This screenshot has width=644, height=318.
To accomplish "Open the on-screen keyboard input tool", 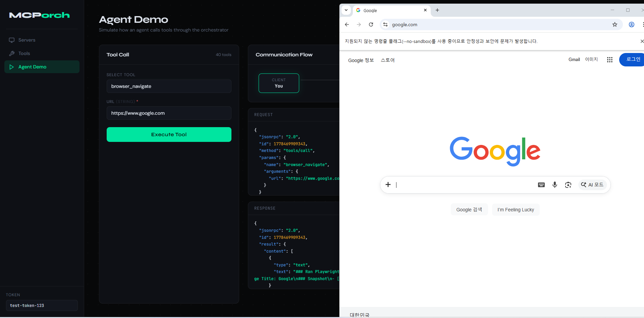I will pos(541,185).
